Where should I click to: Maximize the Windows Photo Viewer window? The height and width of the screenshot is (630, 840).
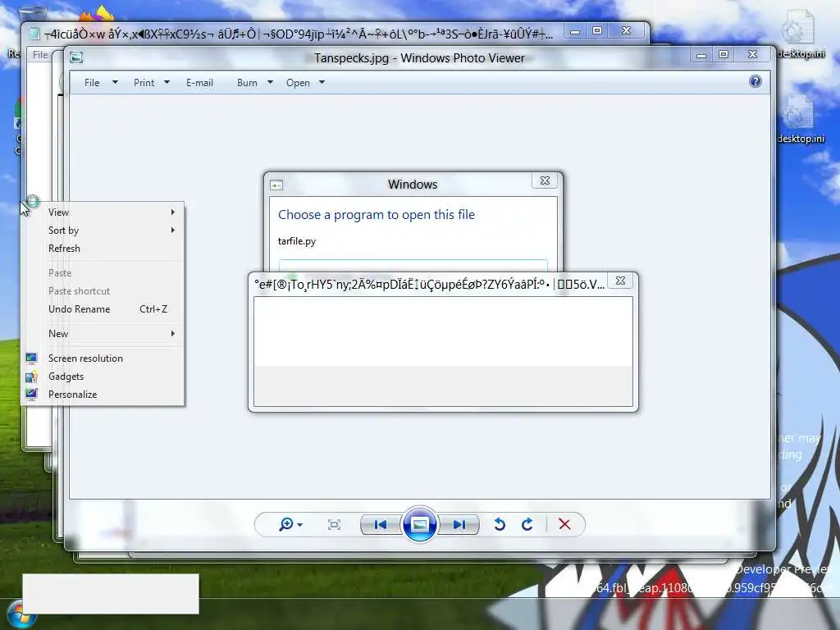point(724,54)
